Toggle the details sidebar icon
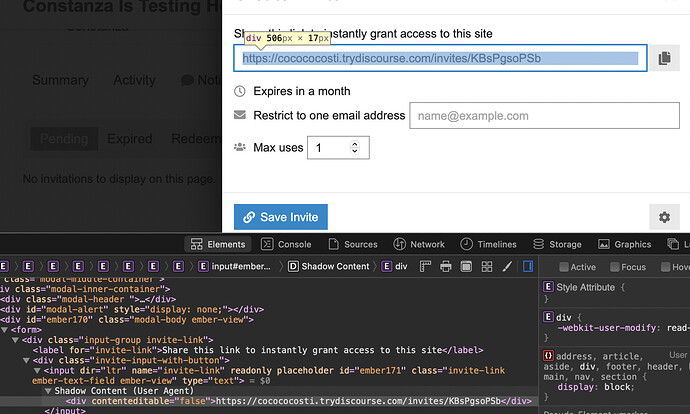Image resolution: width=690 pixels, height=414 pixels. (528, 266)
